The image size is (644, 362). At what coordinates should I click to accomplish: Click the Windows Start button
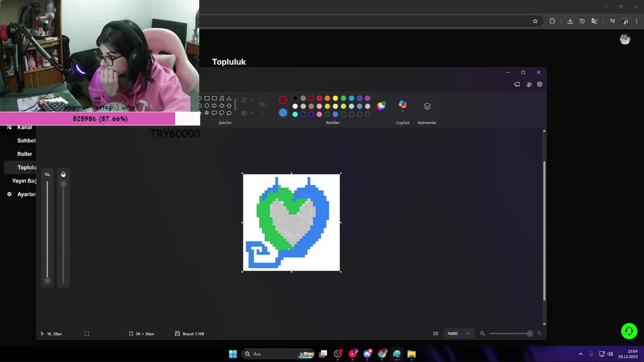233,354
